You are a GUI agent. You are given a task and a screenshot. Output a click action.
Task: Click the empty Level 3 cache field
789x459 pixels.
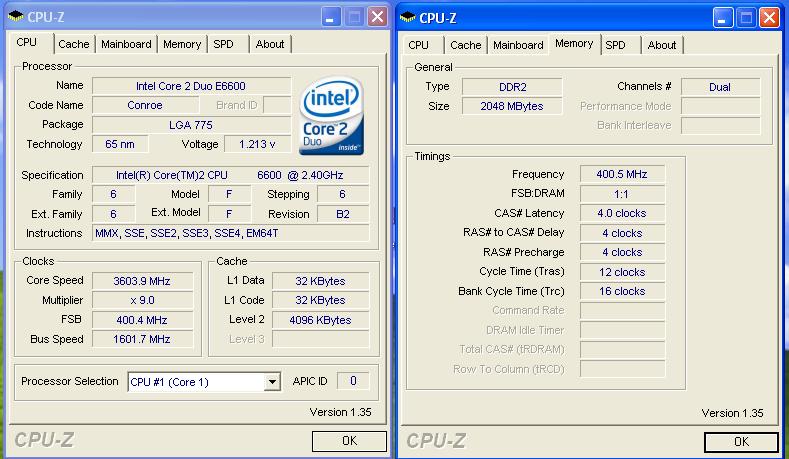point(321,339)
